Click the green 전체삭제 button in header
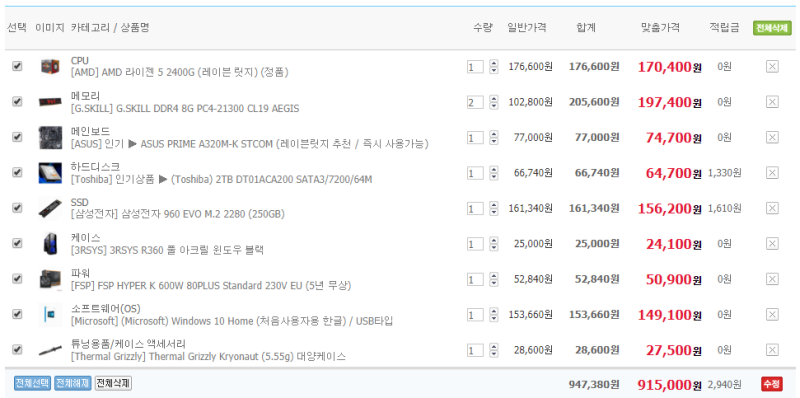Image resolution: width=800 pixels, height=398 pixels. point(772,28)
